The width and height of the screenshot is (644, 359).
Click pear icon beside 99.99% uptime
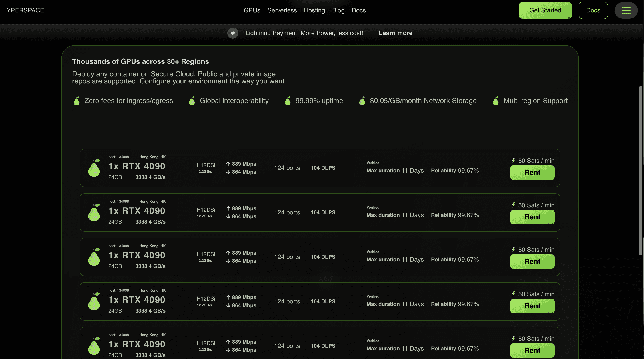[x=288, y=101]
